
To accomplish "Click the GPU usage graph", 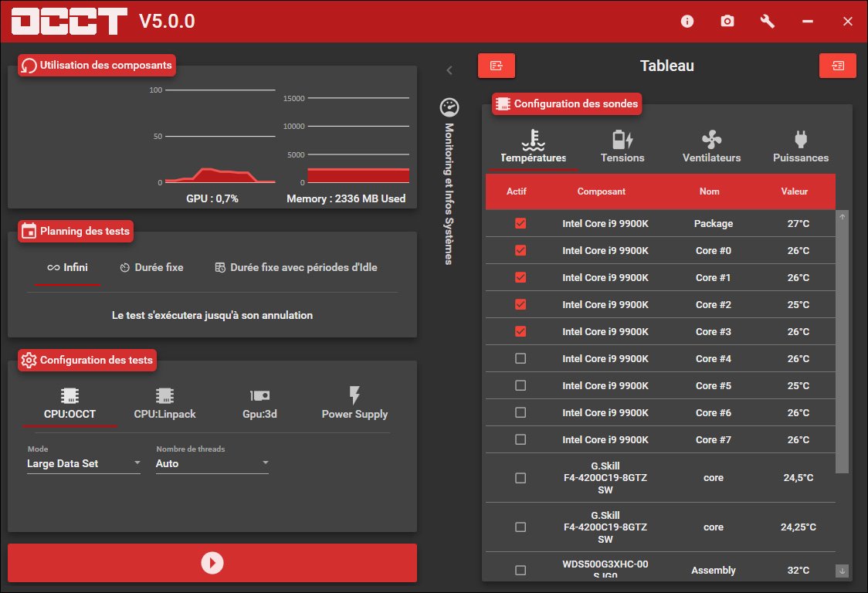I will pos(220,136).
